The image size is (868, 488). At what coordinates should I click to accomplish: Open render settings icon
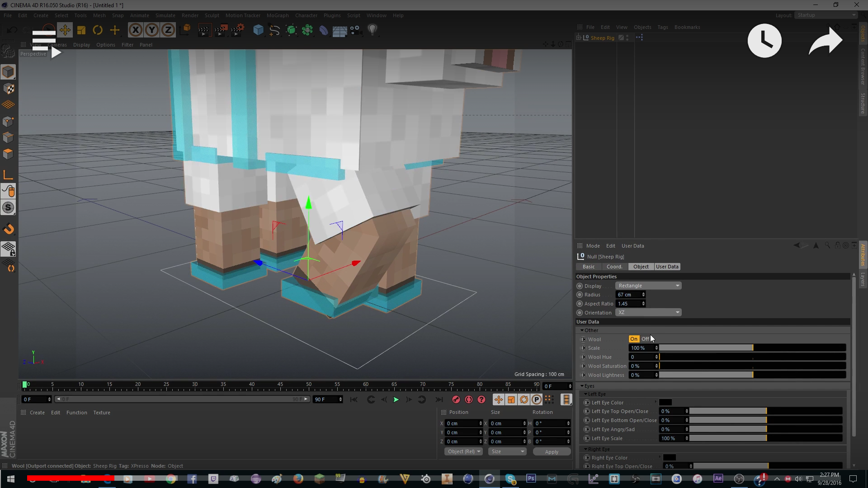pos(237,30)
